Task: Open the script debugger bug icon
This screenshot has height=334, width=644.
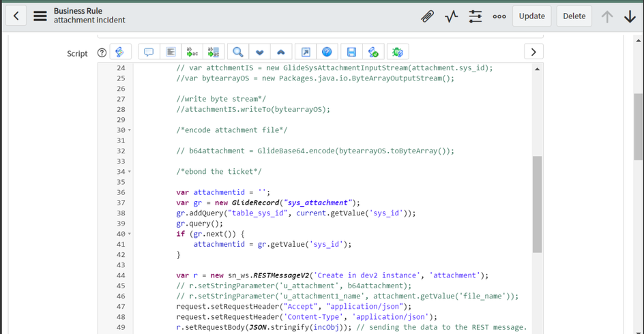Action: [x=398, y=52]
